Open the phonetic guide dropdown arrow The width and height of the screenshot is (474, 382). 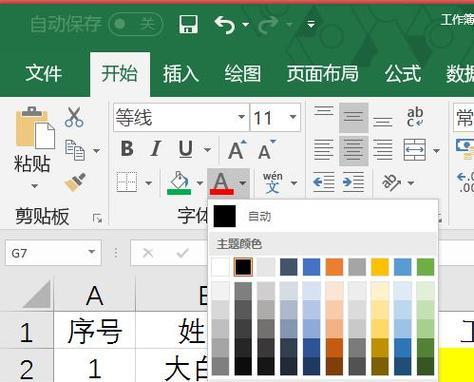click(x=294, y=183)
